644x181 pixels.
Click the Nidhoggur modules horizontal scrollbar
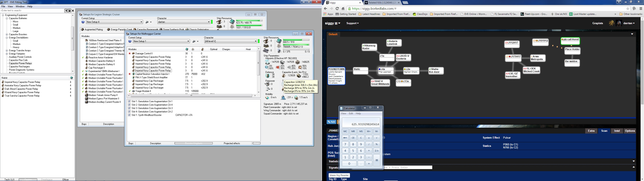192,96
